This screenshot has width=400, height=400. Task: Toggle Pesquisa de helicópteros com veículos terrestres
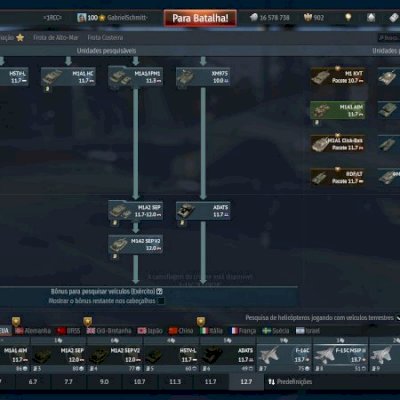pos(398,318)
